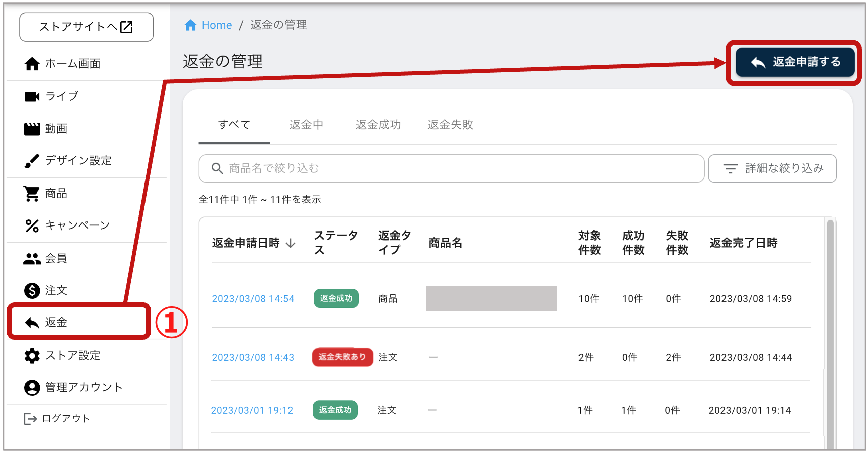Click the logout icon beside ログアウト
This screenshot has height=453, width=868.
click(x=30, y=419)
